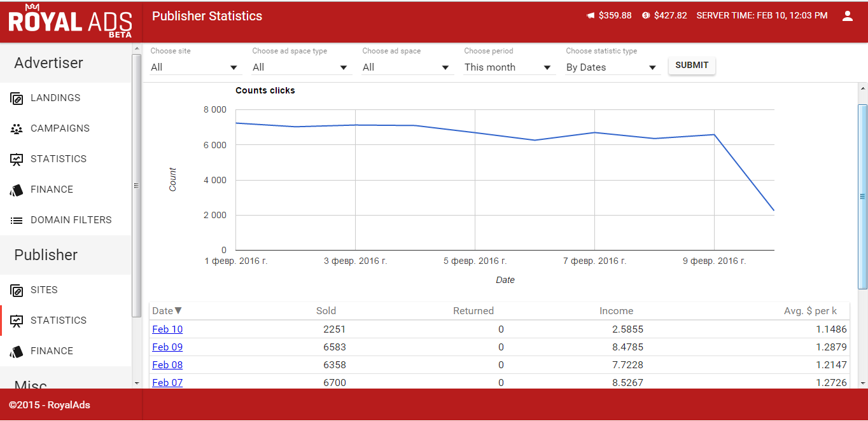This screenshot has width=868, height=421.
Task: Click the coin publisher balance icon
Action: [x=645, y=15]
